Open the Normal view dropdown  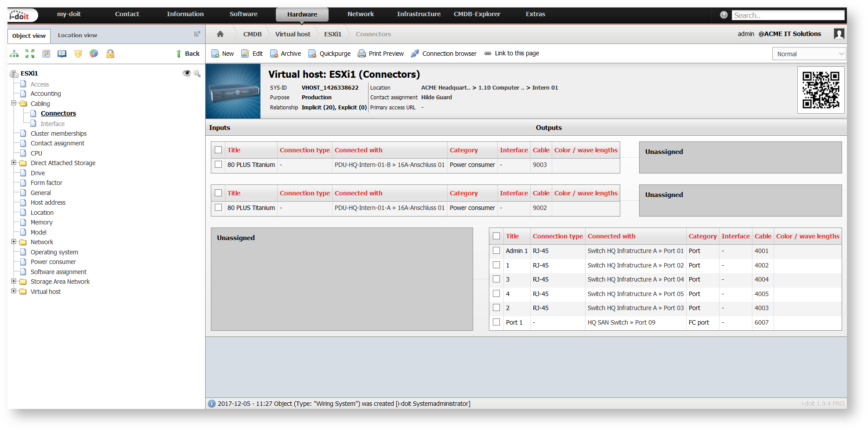(x=809, y=54)
